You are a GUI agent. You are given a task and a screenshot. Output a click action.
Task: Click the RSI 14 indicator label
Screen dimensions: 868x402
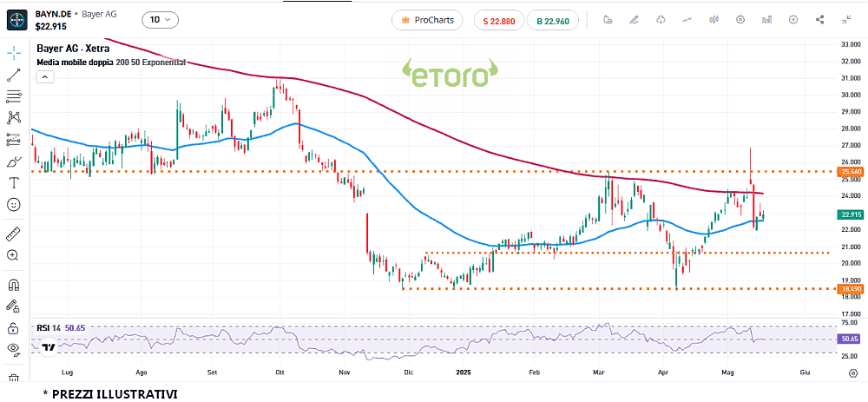point(49,328)
